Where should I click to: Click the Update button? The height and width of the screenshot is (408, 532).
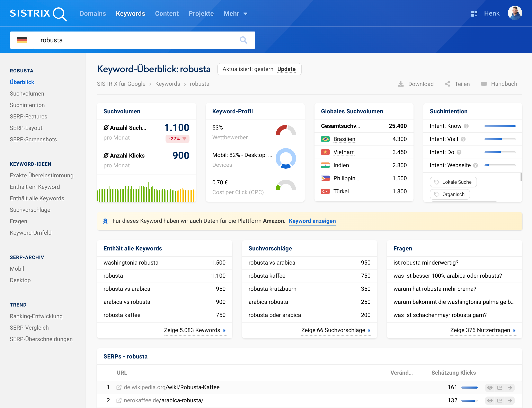click(x=286, y=69)
